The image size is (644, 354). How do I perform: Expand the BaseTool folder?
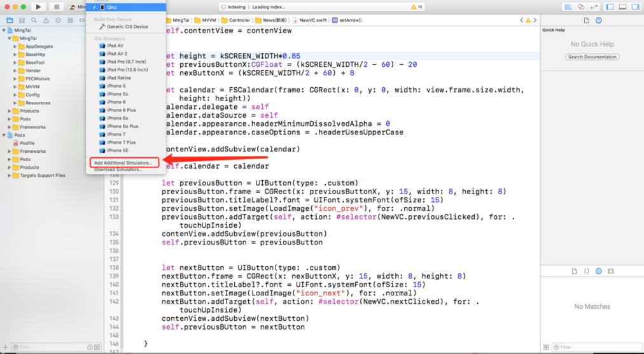coord(15,62)
